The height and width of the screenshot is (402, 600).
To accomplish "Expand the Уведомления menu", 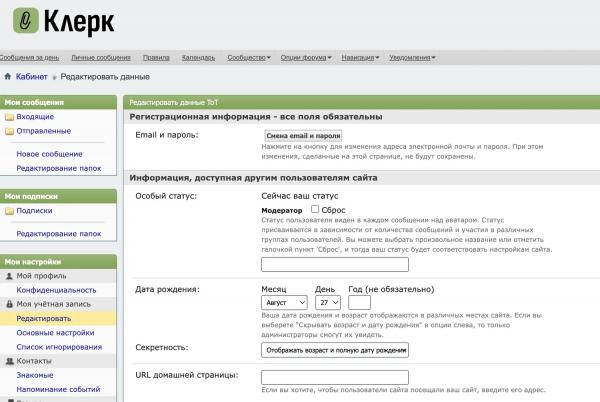I will click(412, 57).
